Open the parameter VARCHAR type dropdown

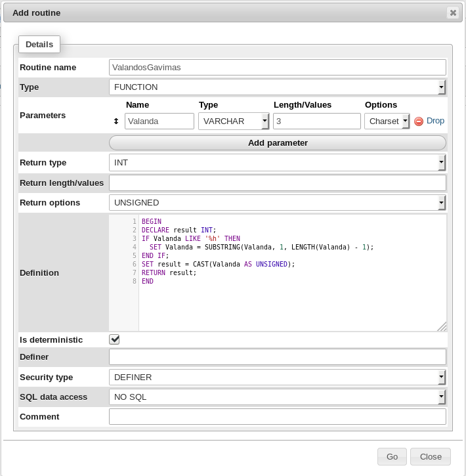pos(233,121)
